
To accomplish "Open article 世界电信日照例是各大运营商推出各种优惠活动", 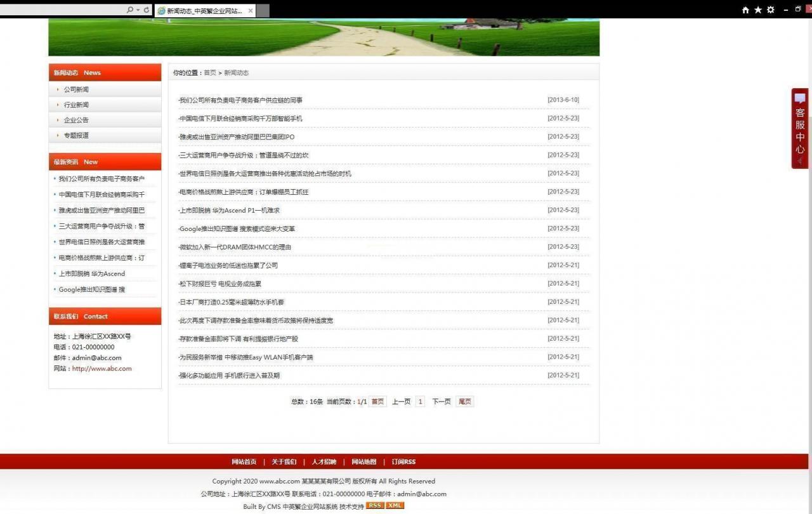I will (x=265, y=174).
